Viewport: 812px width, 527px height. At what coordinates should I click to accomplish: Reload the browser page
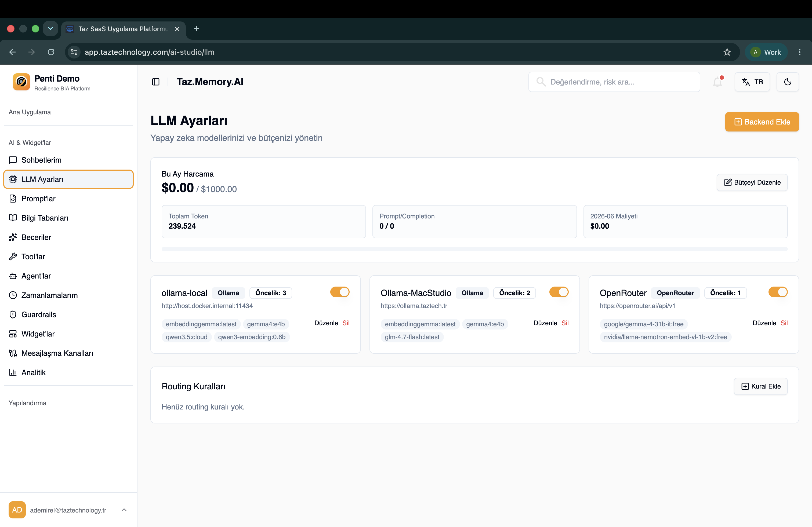[x=51, y=52]
